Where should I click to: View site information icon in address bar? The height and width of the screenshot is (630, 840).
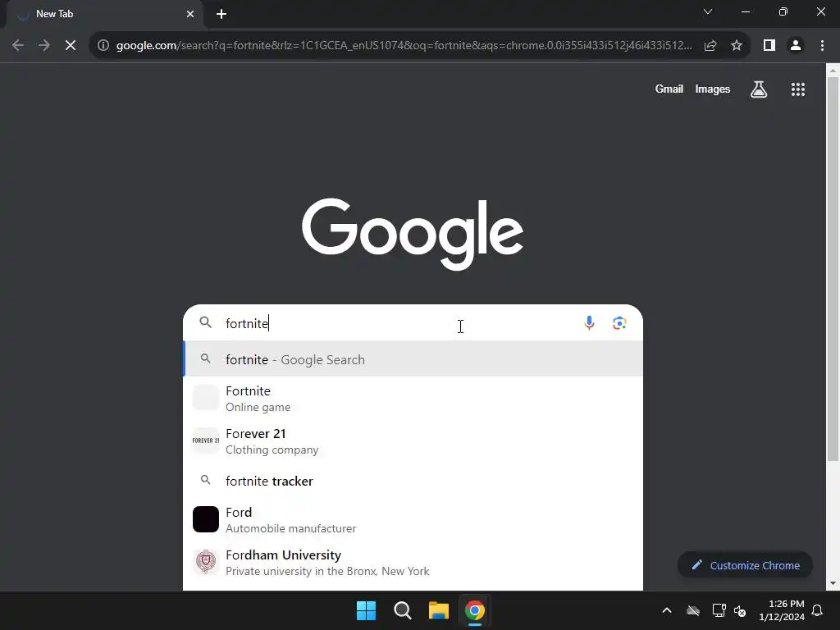pyautogui.click(x=103, y=46)
